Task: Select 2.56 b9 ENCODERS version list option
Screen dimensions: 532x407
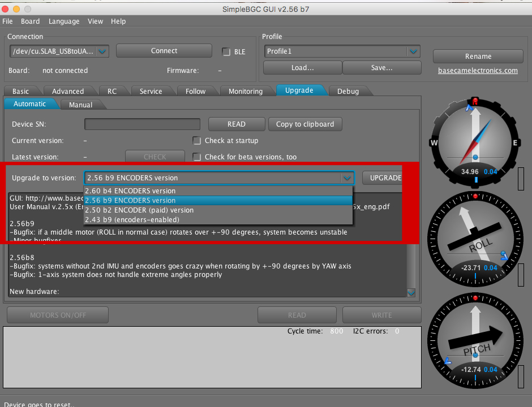Action: (x=218, y=200)
